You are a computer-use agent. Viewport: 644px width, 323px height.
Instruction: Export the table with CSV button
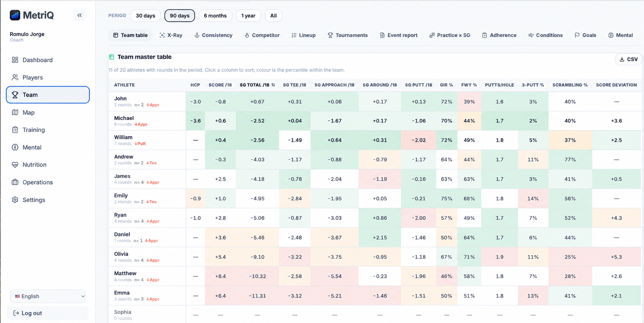point(628,59)
